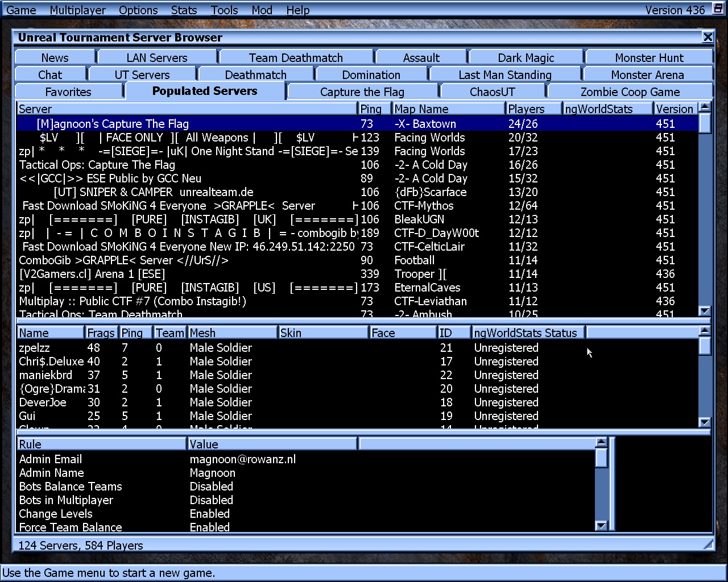Click rules list scroll down arrow
The height and width of the screenshot is (582, 728).
pos(601,526)
